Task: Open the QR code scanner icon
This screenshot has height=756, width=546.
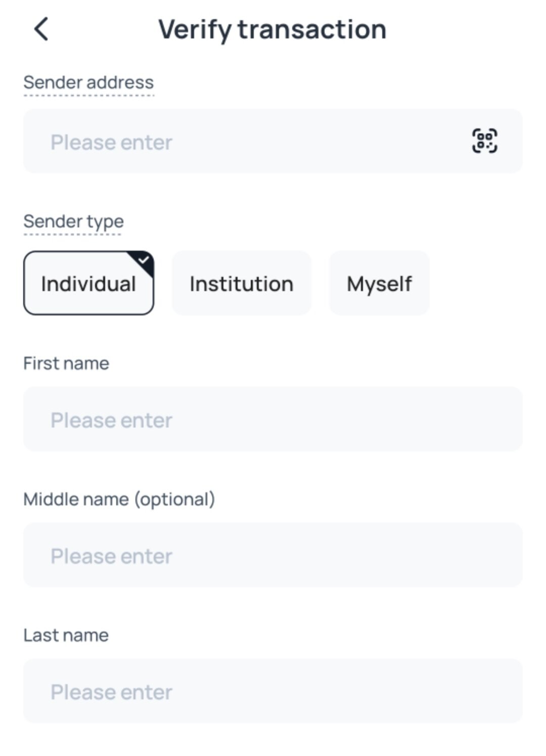Action: click(x=484, y=140)
